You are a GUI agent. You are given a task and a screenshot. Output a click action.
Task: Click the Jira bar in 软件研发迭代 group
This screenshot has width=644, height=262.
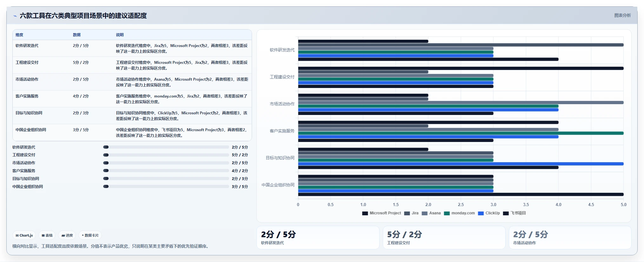coord(461,45)
